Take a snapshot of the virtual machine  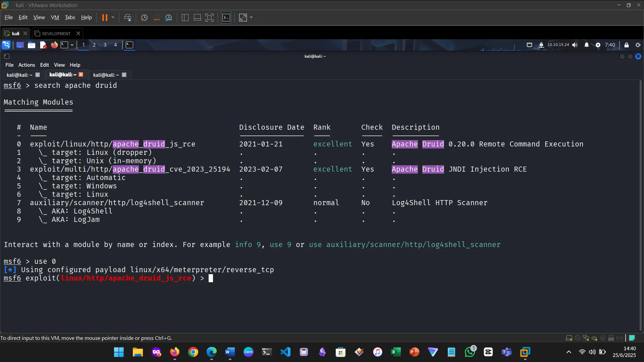(x=144, y=17)
